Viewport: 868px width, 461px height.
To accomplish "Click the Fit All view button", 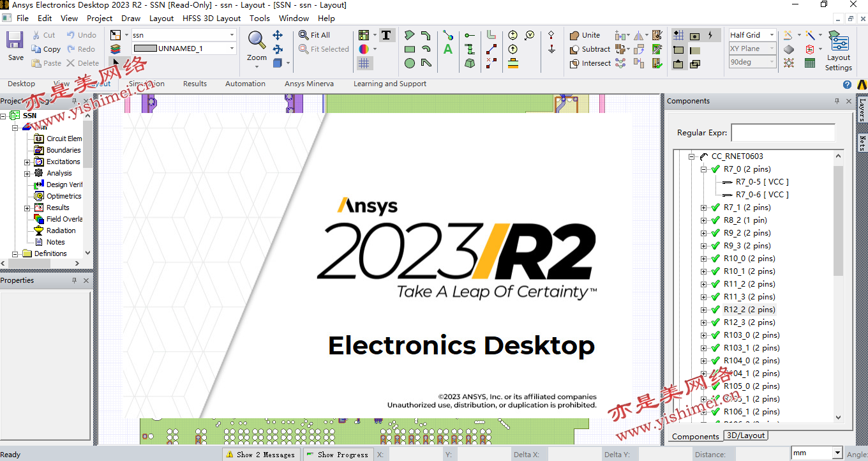I will pos(315,35).
